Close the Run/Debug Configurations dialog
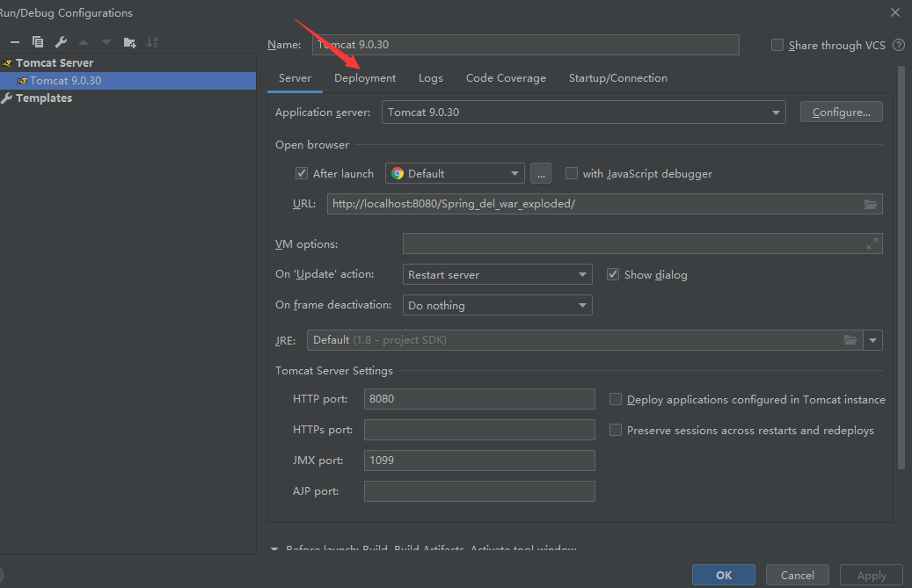This screenshot has height=588, width=912. click(x=895, y=12)
